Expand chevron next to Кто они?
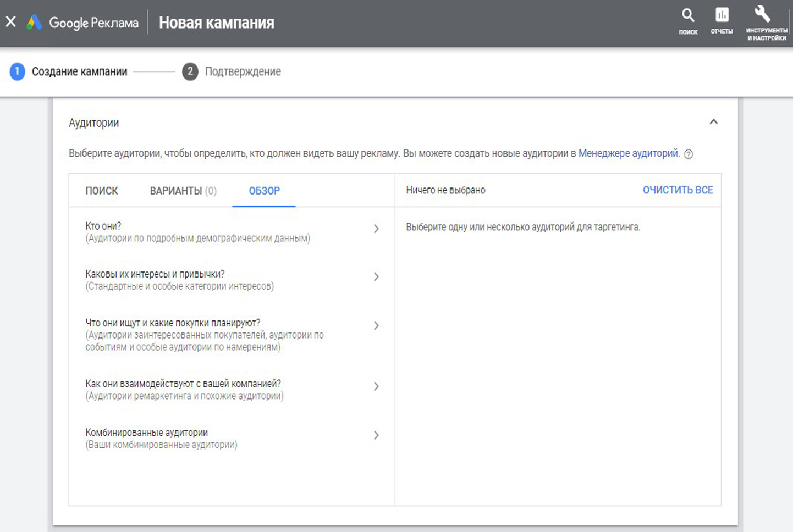This screenshot has height=532, width=793. [376, 229]
